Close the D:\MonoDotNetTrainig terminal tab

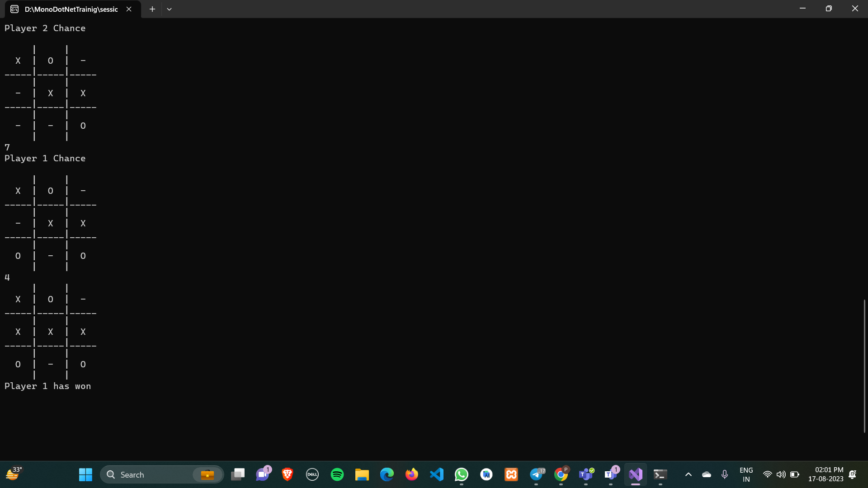[x=129, y=9]
